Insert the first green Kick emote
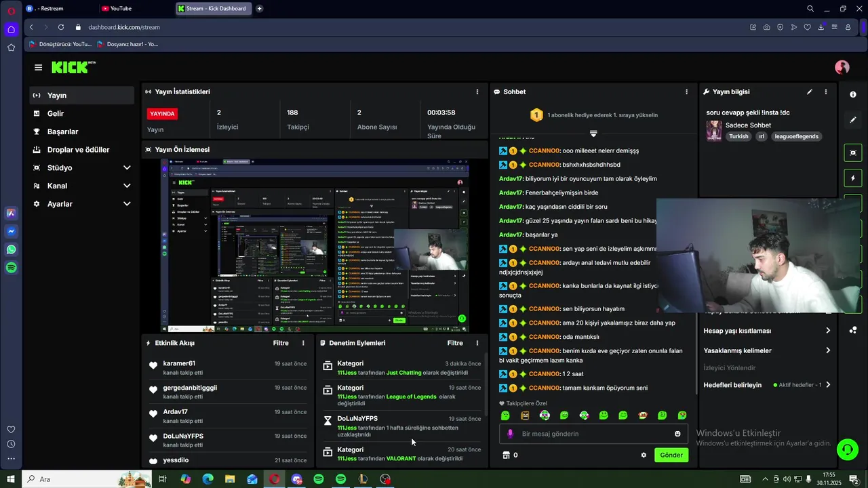The width and height of the screenshot is (868, 488). click(x=505, y=415)
